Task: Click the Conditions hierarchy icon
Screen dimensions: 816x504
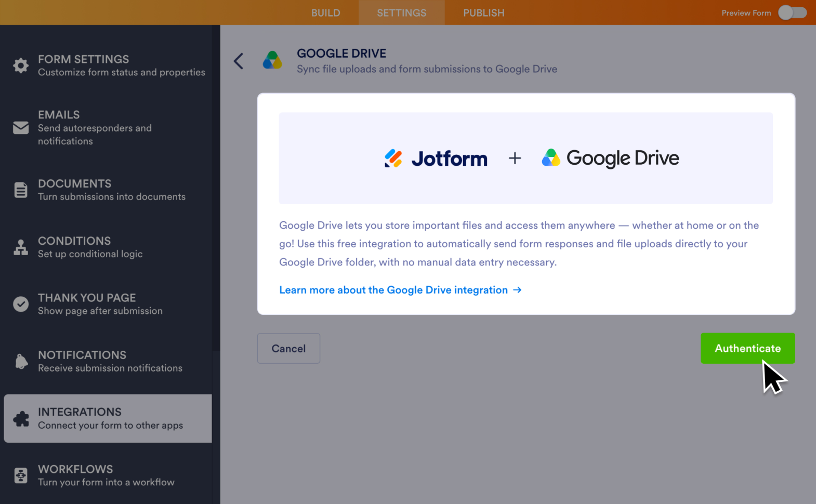Action: click(21, 247)
